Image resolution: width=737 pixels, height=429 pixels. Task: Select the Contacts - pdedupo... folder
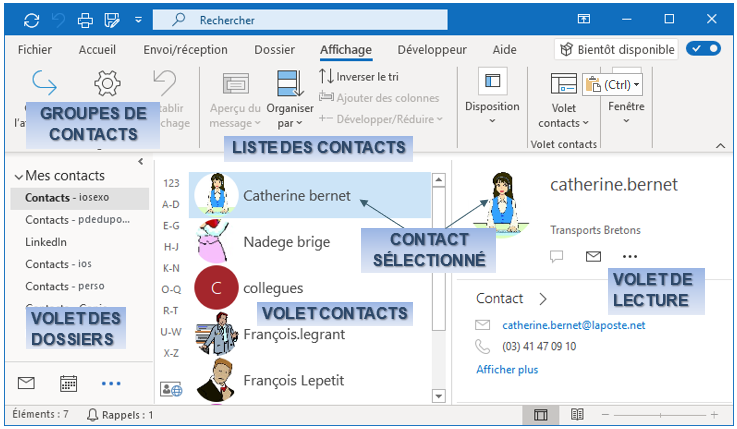[80, 220]
